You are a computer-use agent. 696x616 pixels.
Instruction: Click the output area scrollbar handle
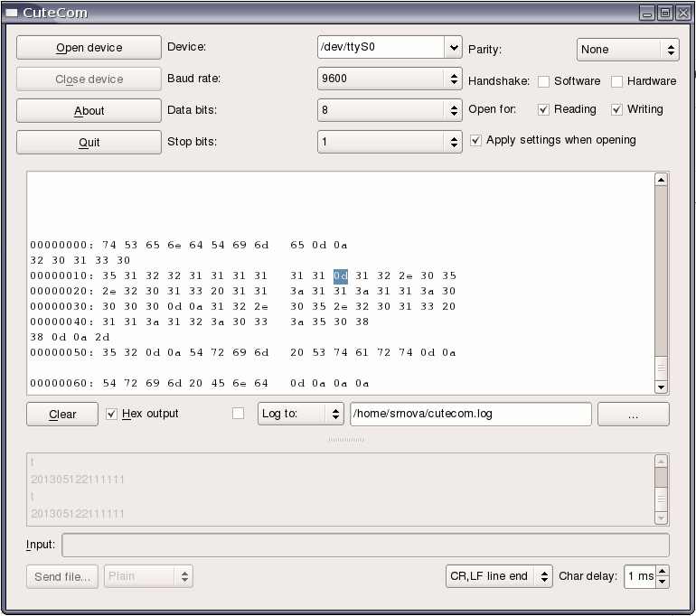[661, 368]
